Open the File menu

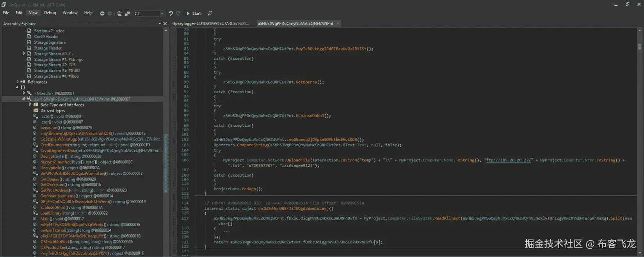(x=6, y=13)
